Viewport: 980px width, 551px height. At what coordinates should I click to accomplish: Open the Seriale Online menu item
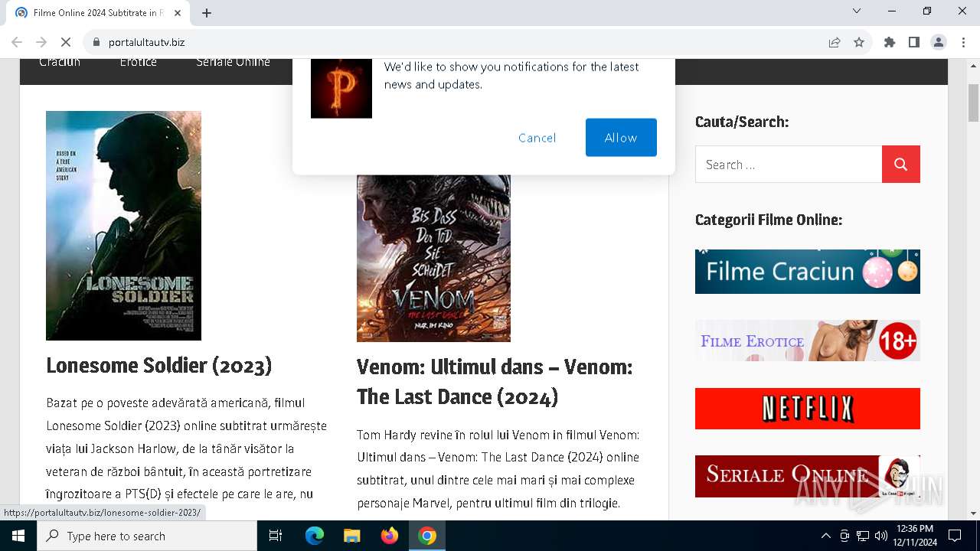[x=233, y=62]
